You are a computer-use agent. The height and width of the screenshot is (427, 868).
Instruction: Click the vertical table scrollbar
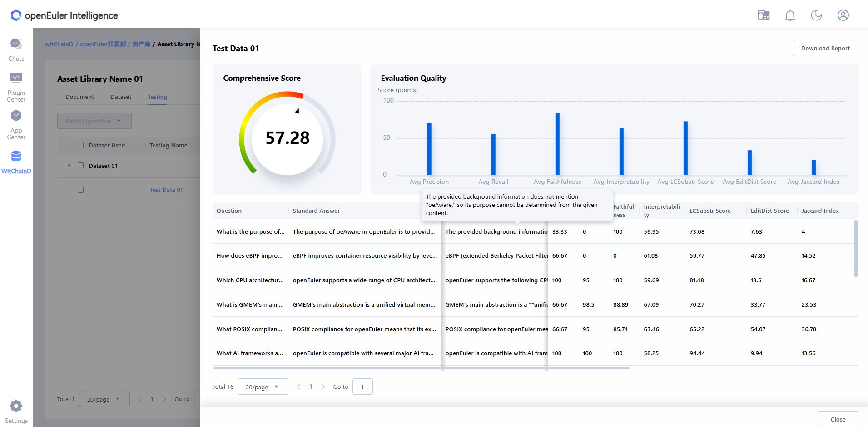click(x=856, y=249)
